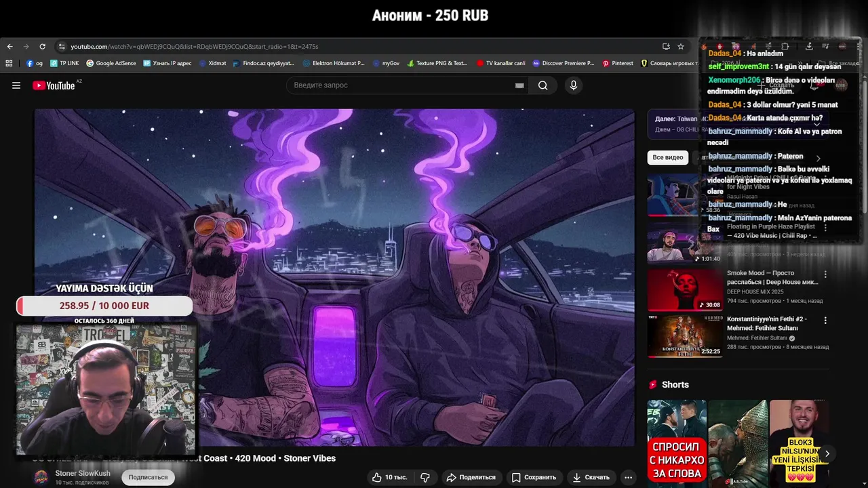Click the install app icon in address bar
868x488 pixels.
pyautogui.click(x=666, y=47)
